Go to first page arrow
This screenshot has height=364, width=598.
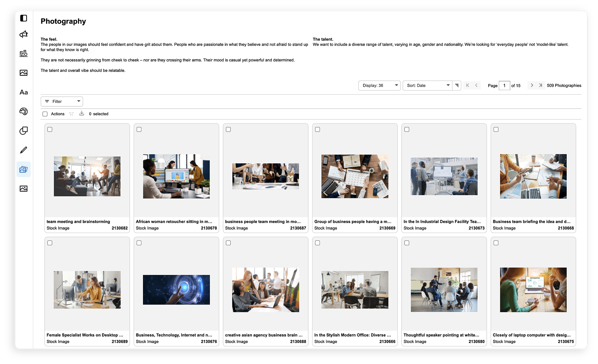click(x=468, y=85)
